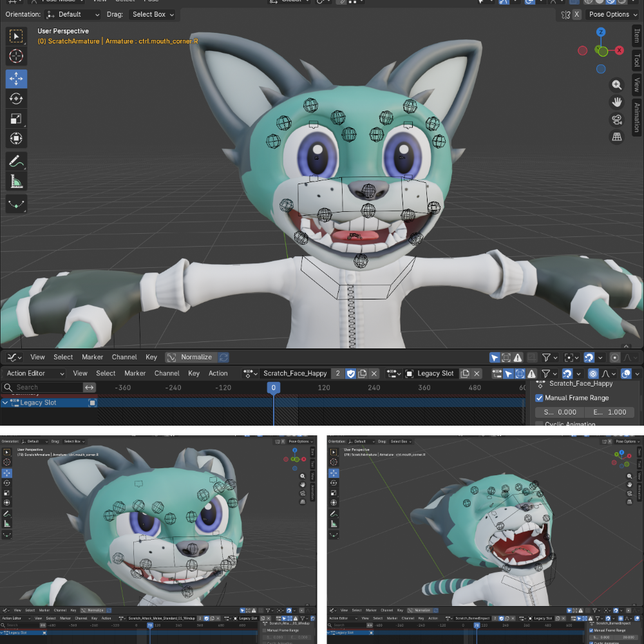Duplicate the Legacy Slot using copy icon
Viewport: 644px width, 644px height.
click(x=465, y=374)
